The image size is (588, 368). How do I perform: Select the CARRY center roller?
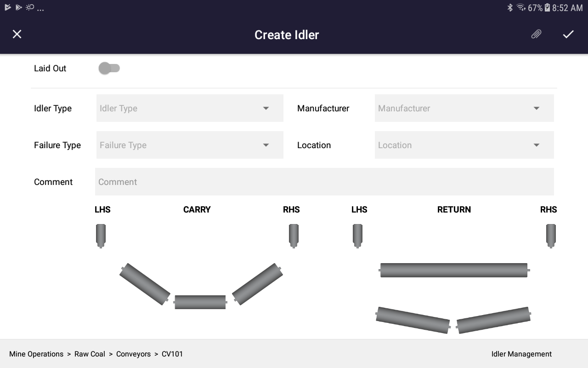200,302
